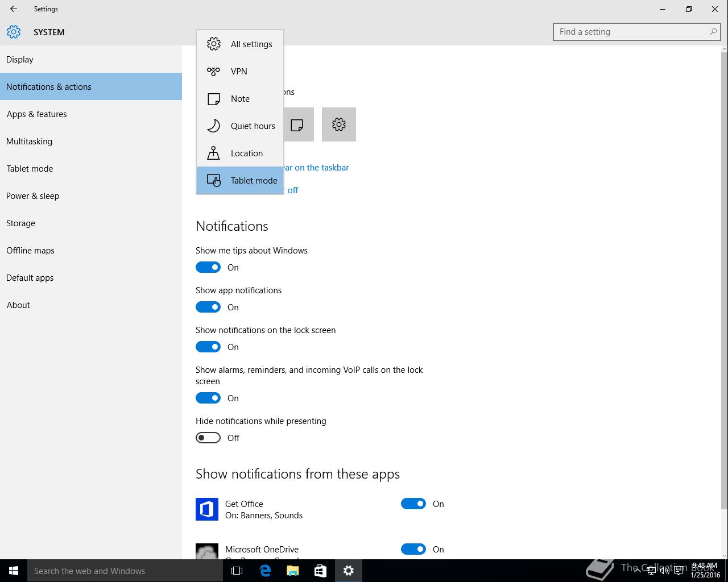The image size is (728, 582).
Task: Click the volume speaker tray icon
Action: 665,571
